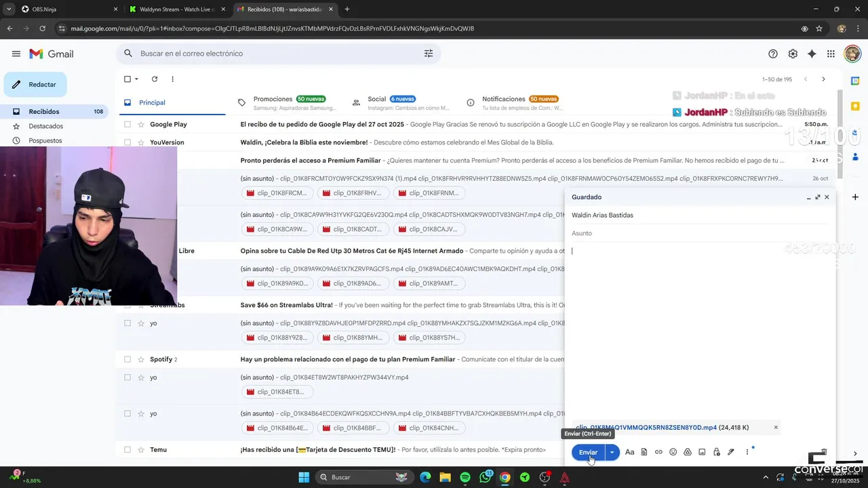Screen dimensions: 868x488
Task: Star the Temu email
Action: pos(141,450)
